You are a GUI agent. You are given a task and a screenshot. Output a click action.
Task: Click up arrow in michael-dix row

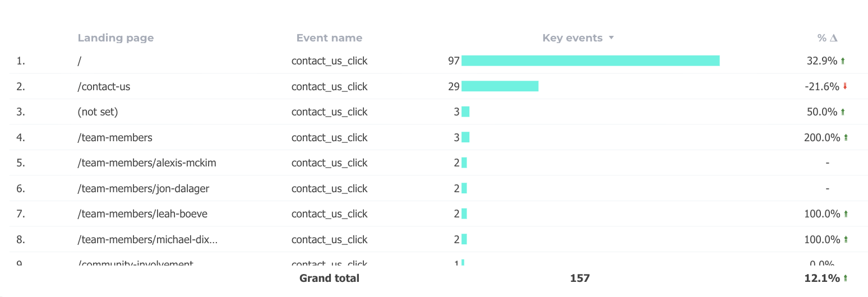pyautogui.click(x=846, y=240)
